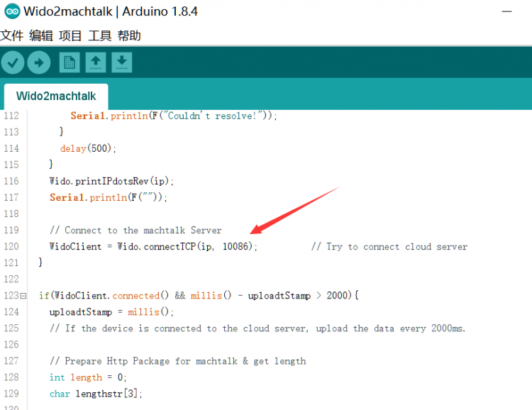Open a sketch using the up-arrow icon

96,62
